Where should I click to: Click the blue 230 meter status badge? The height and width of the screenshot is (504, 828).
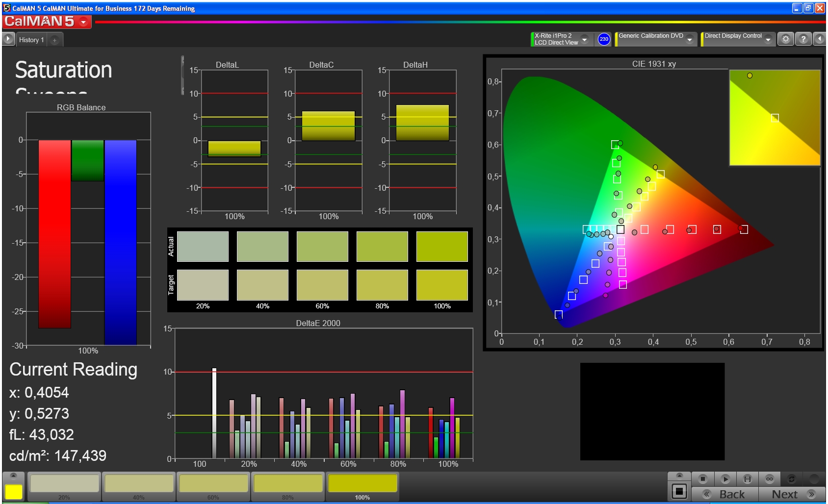point(604,39)
